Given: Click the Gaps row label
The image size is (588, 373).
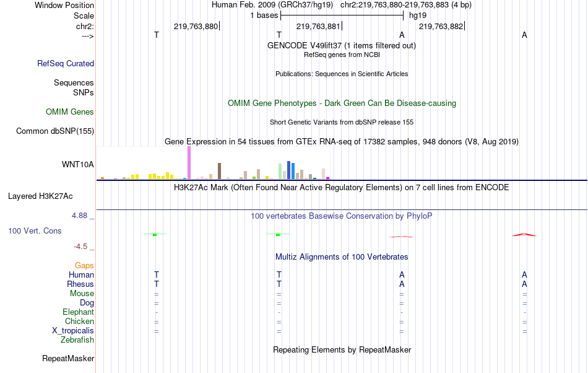Looking at the screenshot, I should [84, 265].
